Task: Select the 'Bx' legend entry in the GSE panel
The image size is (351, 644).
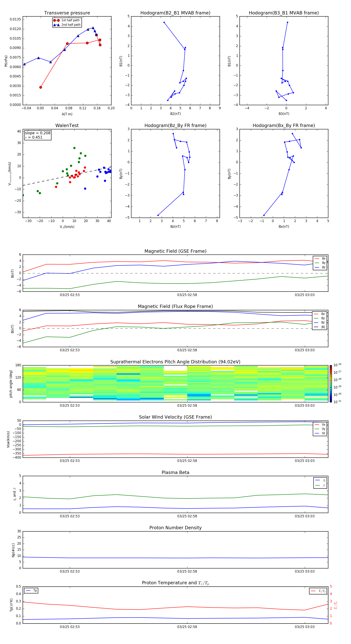Action: click(320, 259)
